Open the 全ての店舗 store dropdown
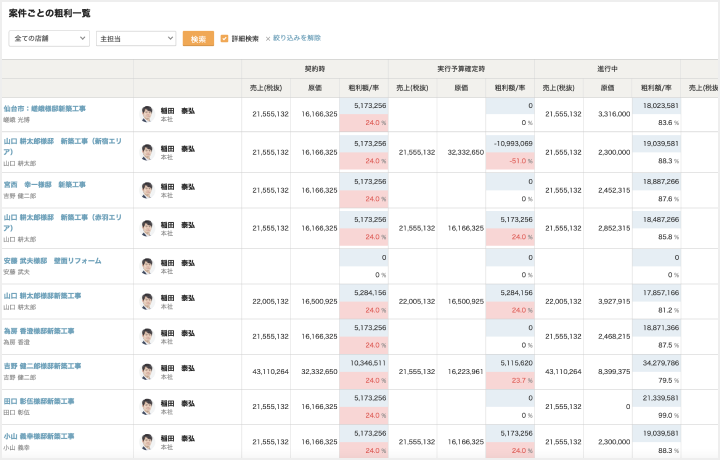 [48, 38]
